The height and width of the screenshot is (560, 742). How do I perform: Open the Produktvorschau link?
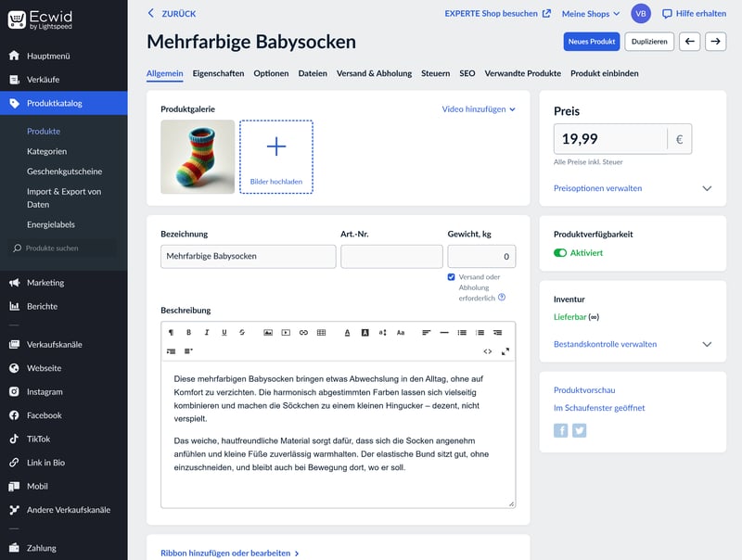[584, 390]
